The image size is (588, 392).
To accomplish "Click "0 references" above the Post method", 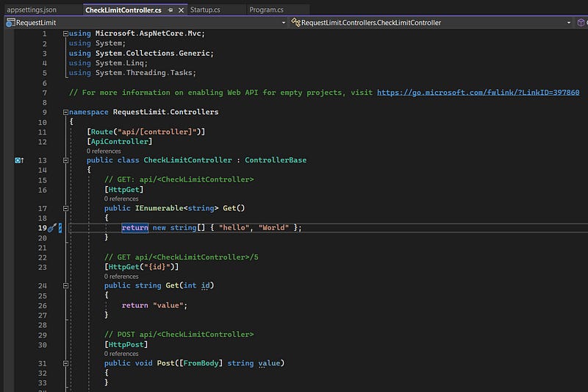I will 121,354.
